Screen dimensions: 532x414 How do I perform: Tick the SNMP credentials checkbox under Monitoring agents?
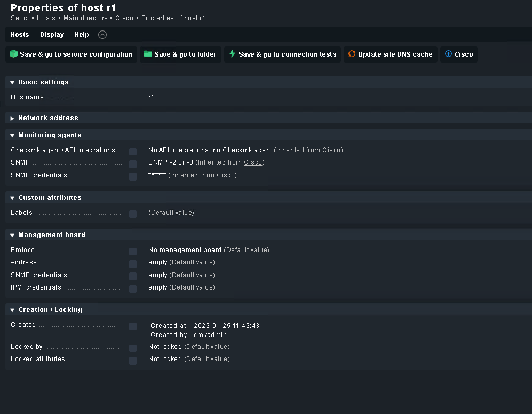(133, 176)
